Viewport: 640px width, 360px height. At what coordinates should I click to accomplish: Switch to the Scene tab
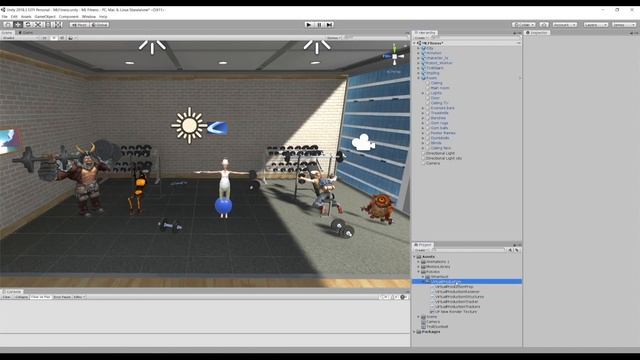click(7, 33)
